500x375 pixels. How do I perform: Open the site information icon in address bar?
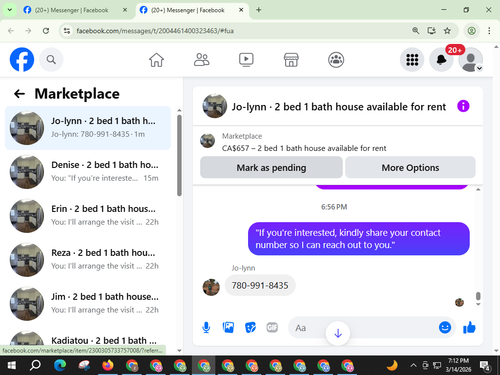click(x=67, y=31)
